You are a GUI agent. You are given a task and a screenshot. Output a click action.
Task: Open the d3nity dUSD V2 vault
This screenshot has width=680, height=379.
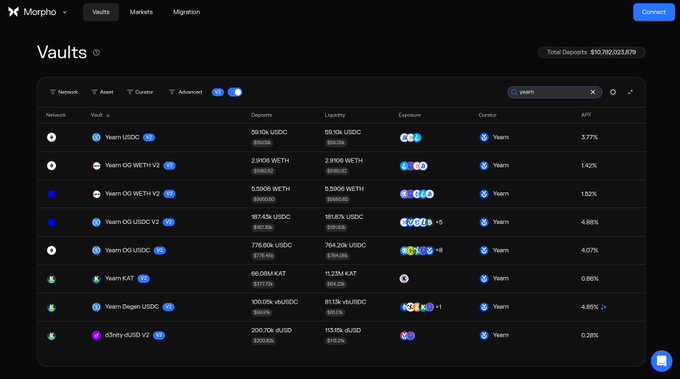pyautogui.click(x=341, y=335)
